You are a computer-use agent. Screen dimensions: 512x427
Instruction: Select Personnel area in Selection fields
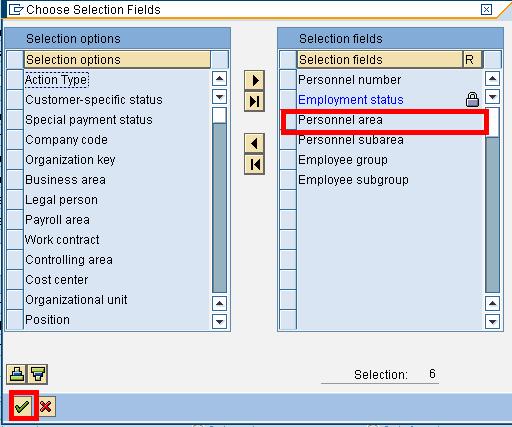coord(340,120)
